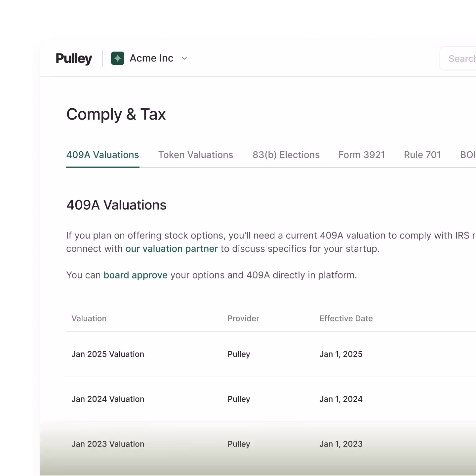Click the Effective Date column header

pyautogui.click(x=346, y=318)
